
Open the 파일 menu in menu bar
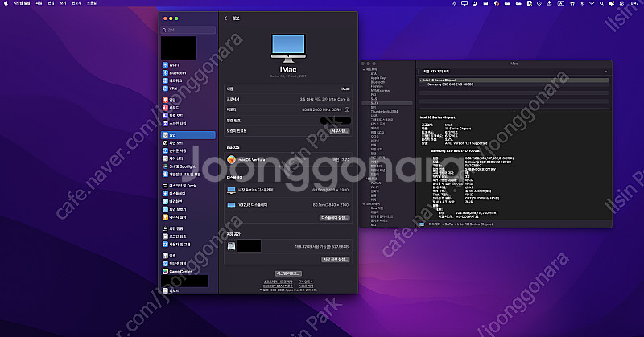click(x=39, y=3)
